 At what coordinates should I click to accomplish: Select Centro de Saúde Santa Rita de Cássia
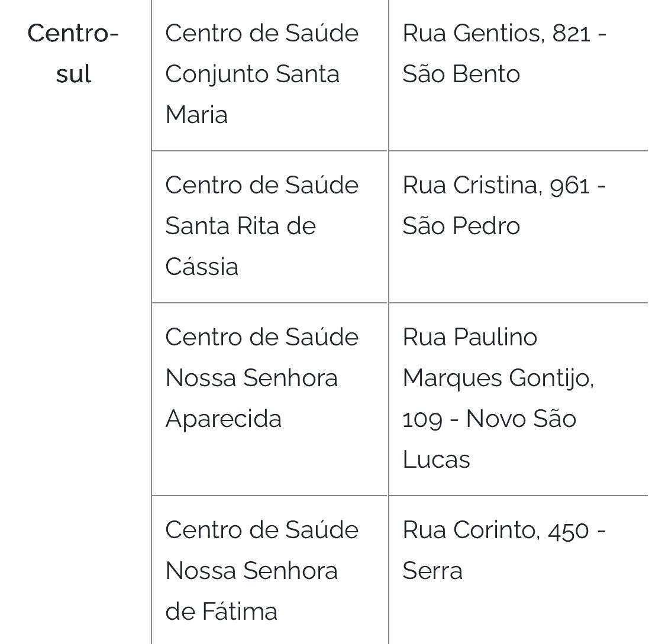[262, 225]
